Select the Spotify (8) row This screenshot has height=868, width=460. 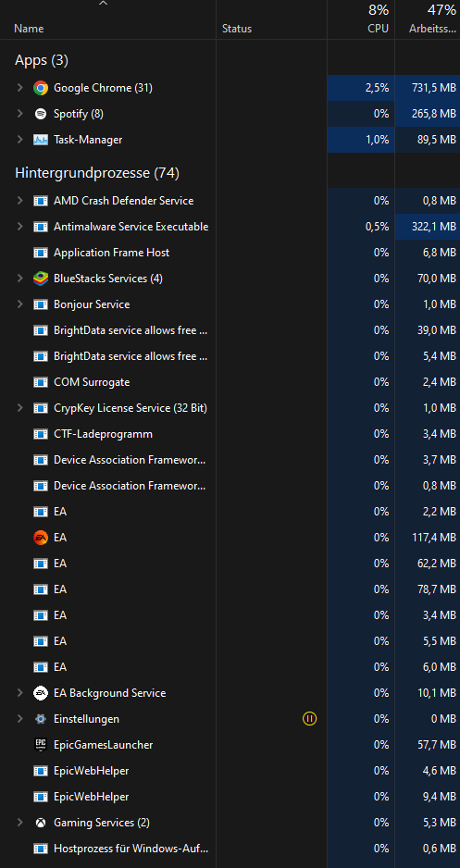point(230,114)
